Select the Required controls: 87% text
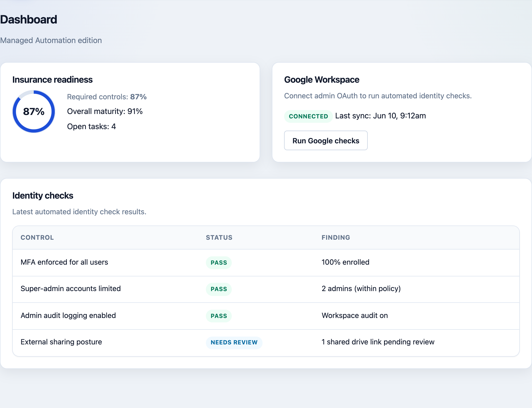 pyautogui.click(x=107, y=97)
